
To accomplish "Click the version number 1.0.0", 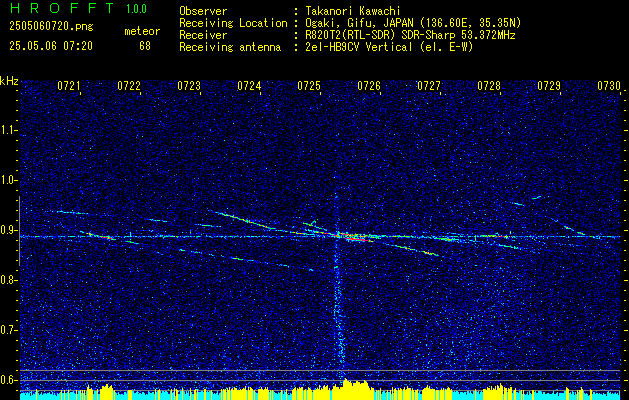I will [136, 9].
